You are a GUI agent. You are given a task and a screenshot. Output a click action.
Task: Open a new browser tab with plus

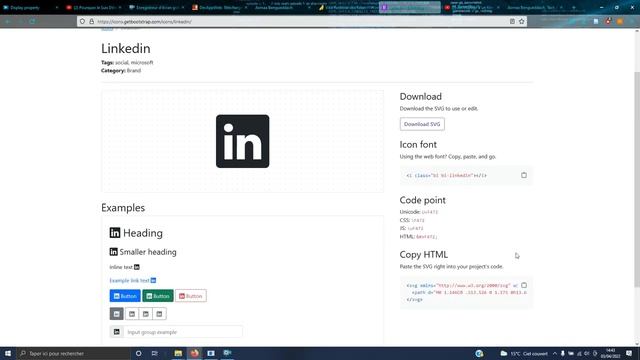pyautogui.click(x=573, y=7)
